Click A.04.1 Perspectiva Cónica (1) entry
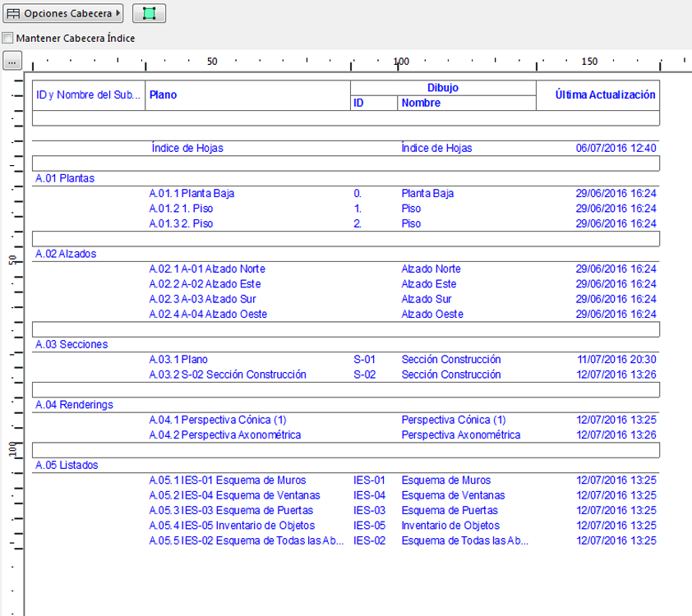 point(218,420)
